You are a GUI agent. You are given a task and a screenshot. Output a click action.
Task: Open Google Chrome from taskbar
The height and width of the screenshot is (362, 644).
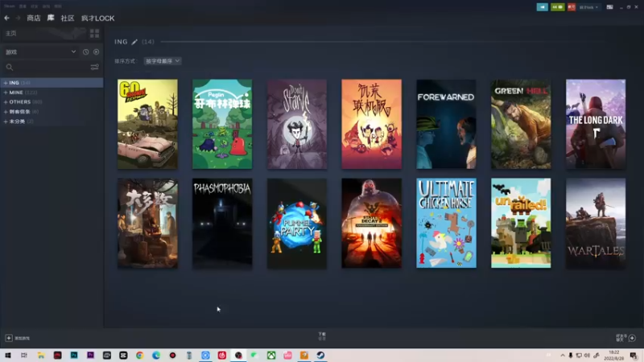coord(139,356)
